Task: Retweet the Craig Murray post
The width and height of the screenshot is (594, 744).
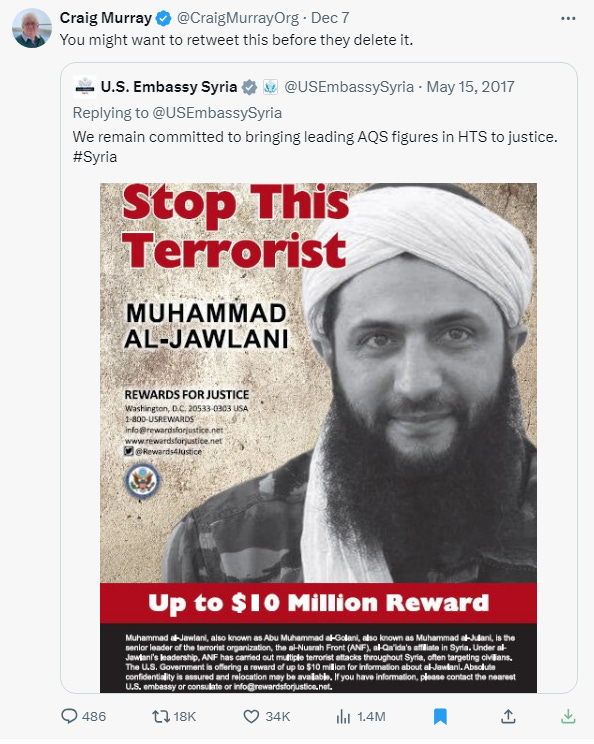Action: 160,716
